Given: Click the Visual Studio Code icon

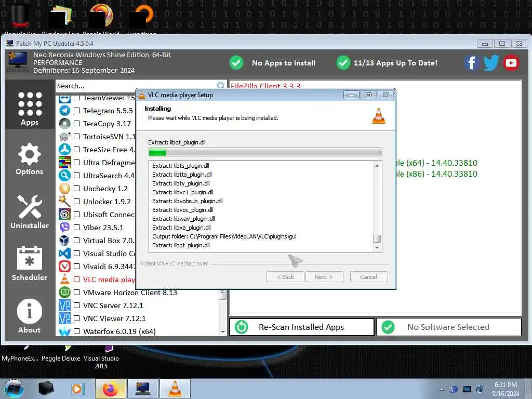Looking at the screenshot, I should (64, 254).
